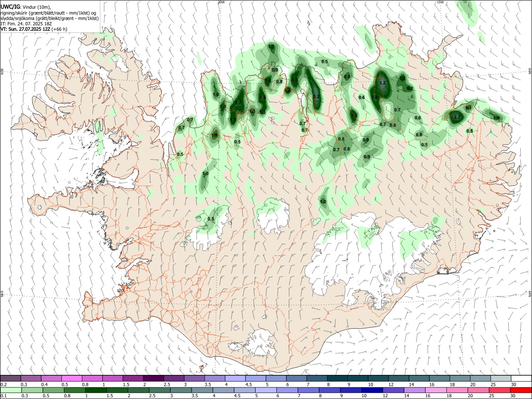
Task: Click the 2.7 precipitation value on the map
Action: click(x=457, y=117)
